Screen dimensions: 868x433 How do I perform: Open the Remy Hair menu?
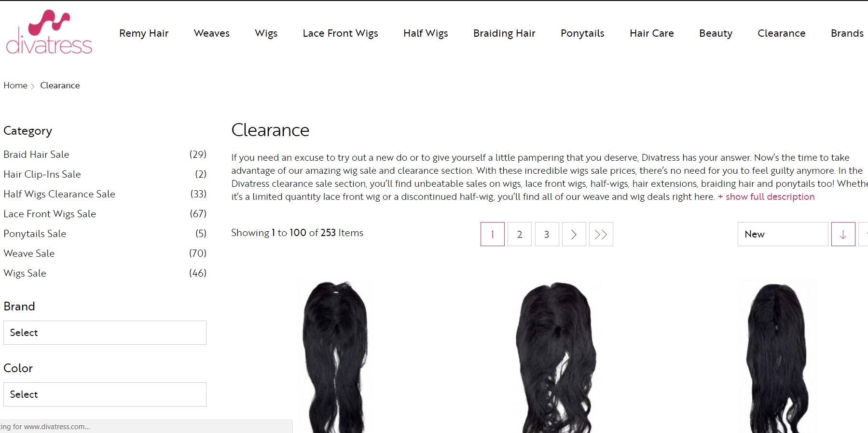[144, 33]
